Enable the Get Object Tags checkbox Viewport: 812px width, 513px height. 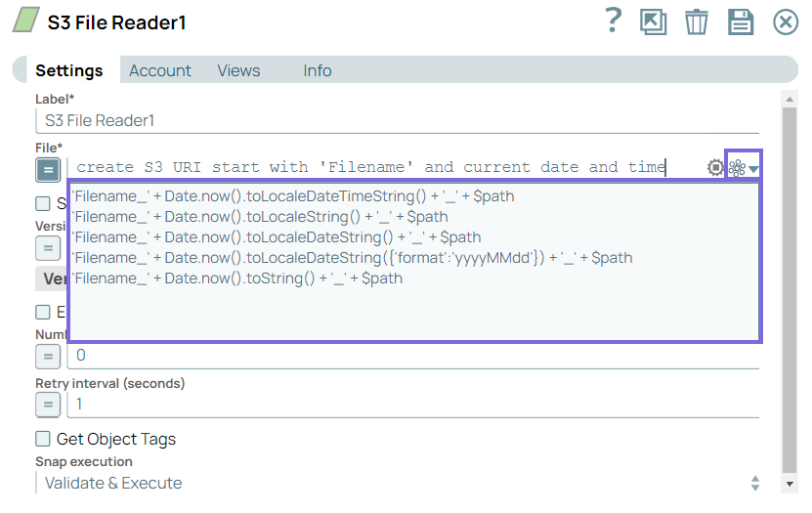(x=43, y=439)
